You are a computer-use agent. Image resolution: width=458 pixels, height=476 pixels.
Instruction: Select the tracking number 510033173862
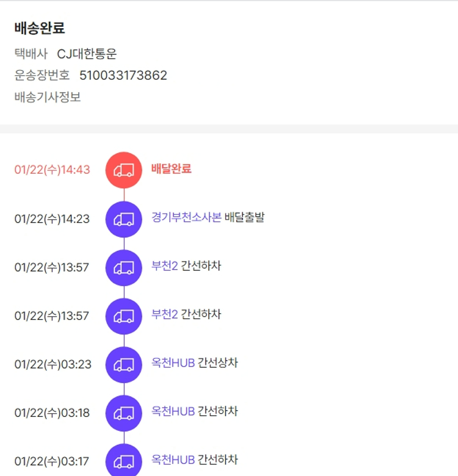[123, 75]
